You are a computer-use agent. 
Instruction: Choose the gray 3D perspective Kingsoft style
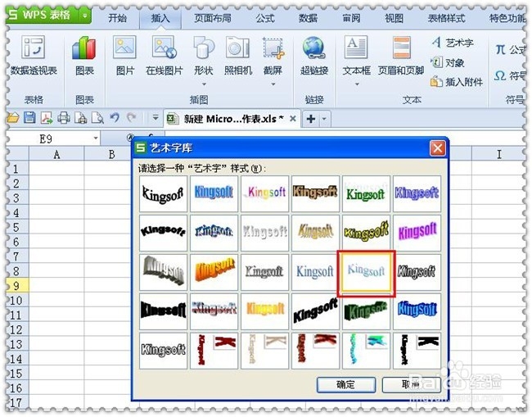[163, 272]
